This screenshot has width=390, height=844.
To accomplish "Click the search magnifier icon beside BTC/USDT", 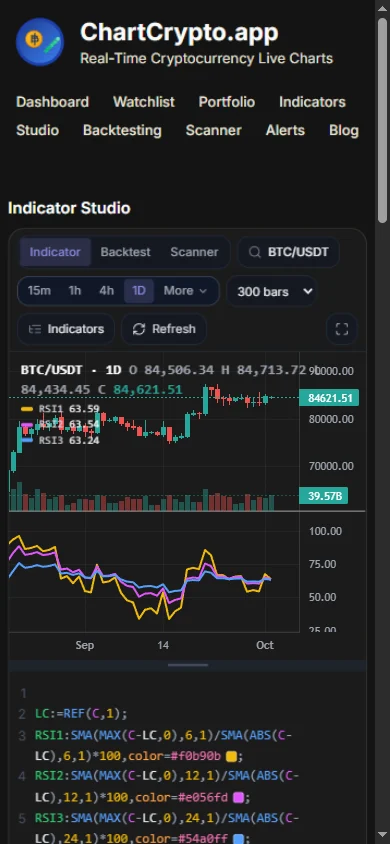I will [256, 252].
